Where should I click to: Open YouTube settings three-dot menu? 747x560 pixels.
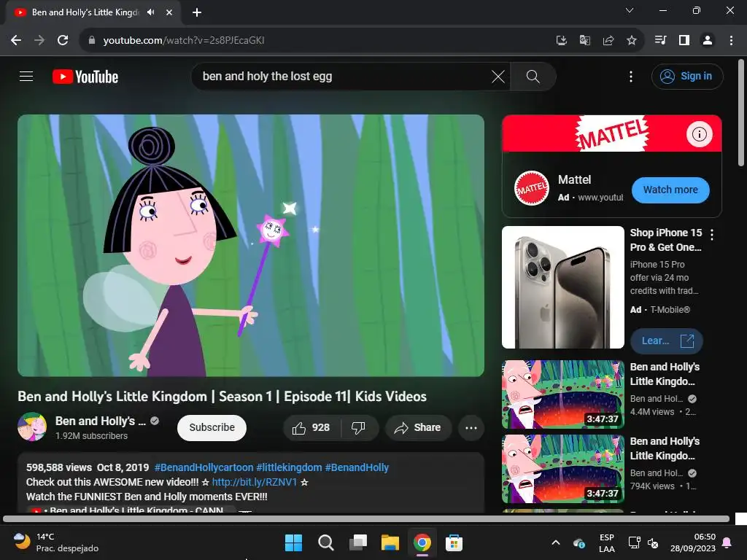point(631,76)
